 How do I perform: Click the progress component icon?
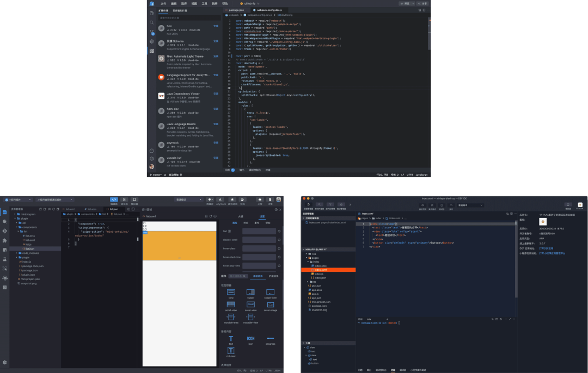coord(271,338)
